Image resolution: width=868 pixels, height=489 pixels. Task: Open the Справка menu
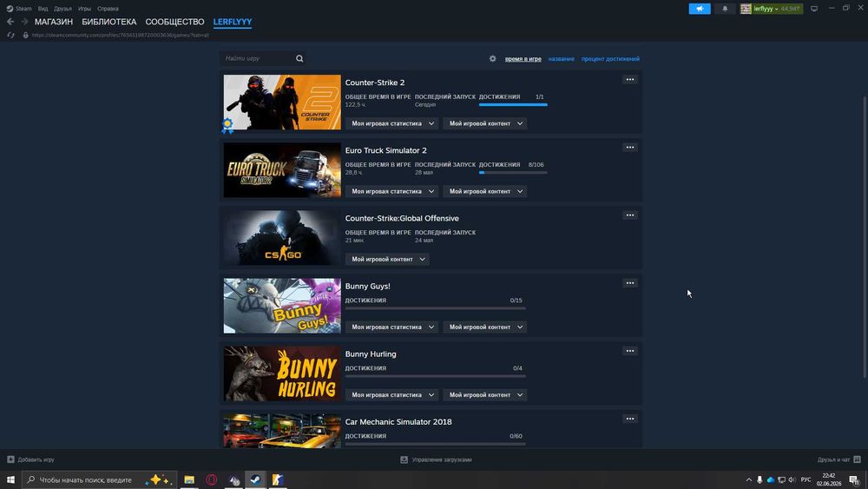(108, 9)
